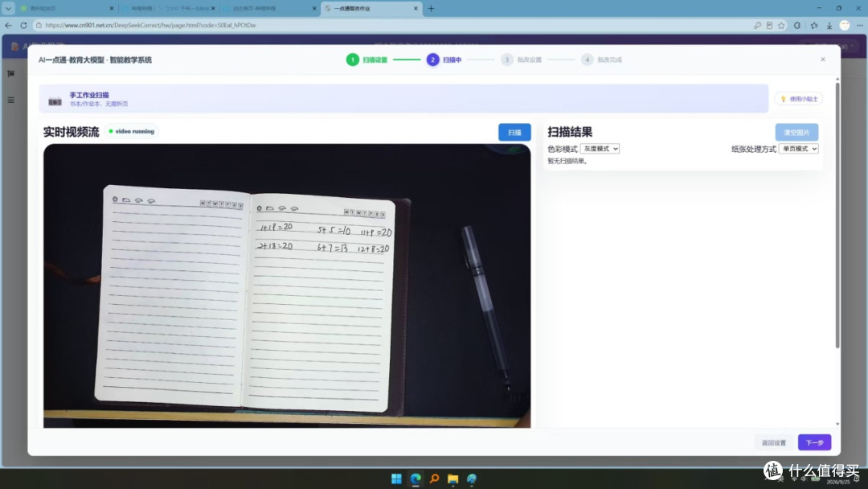Image resolution: width=868 pixels, height=489 pixels.
Task: Click the hamburger menu icon in left sidebar
Action: coord(11,101)
